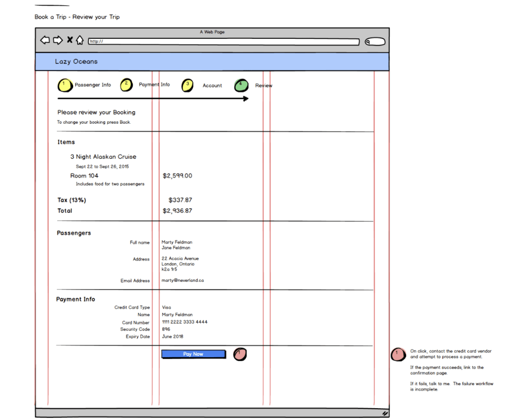Click the Lazy Oceans site title
The height and width of the screenshot is (420, 524).
tap(76, 61)
